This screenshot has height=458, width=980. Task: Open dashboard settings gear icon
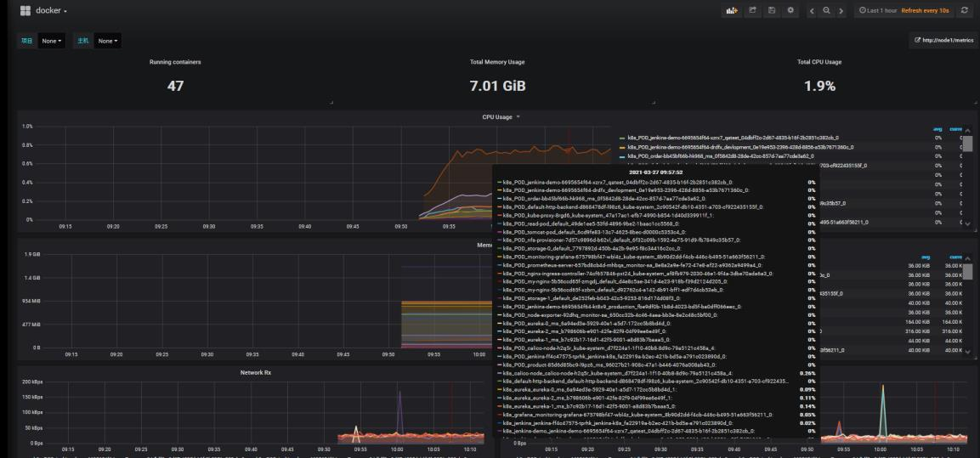coord(790,11)
